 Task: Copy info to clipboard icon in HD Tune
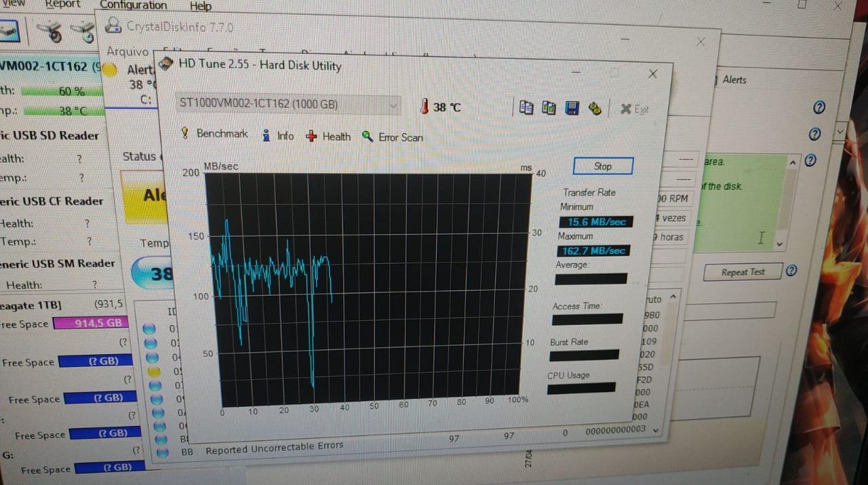point(526,107)
